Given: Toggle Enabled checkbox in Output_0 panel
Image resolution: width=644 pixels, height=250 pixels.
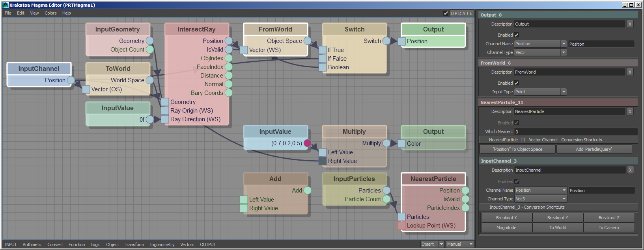Looking at the screenshot, I should tap(517, 35).
